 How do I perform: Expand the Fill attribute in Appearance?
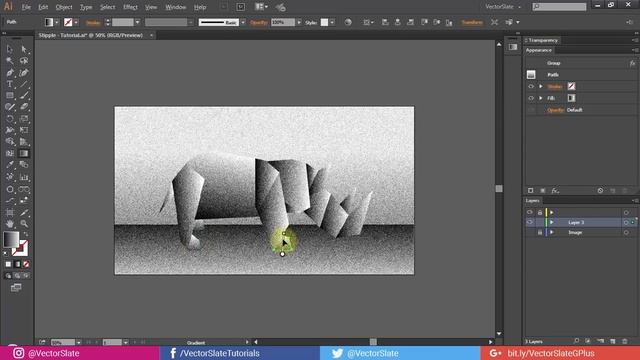[540, 98]
